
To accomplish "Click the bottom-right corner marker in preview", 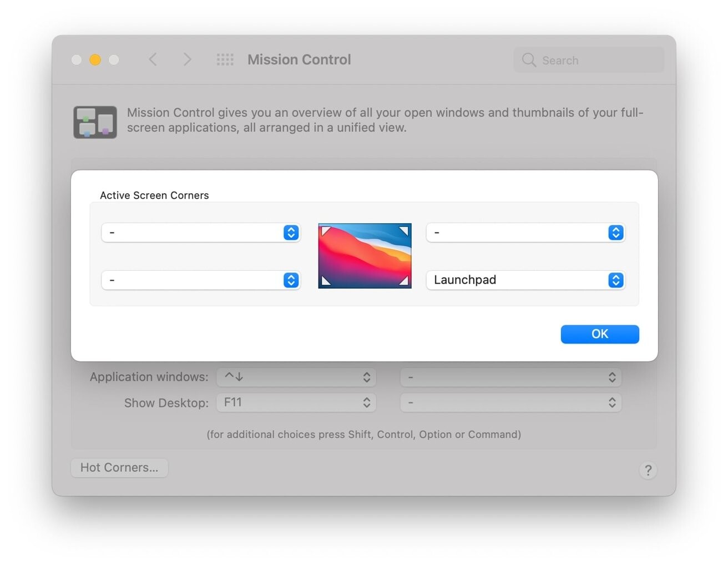I will point(405,281).
